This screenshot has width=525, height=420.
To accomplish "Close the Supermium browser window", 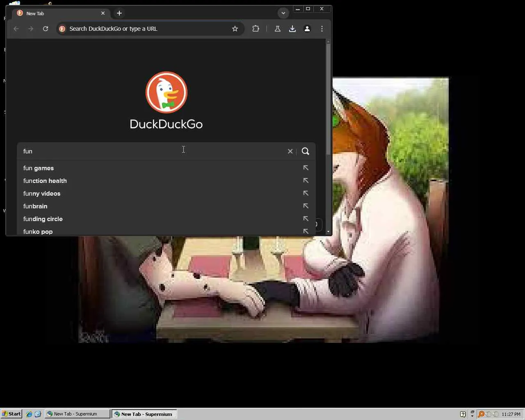I will point(322,9).
